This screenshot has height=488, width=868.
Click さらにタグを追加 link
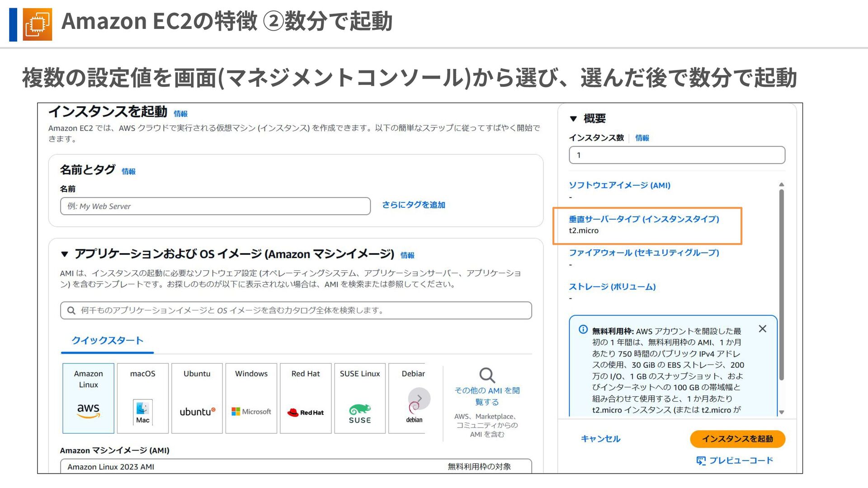point(413,205)
